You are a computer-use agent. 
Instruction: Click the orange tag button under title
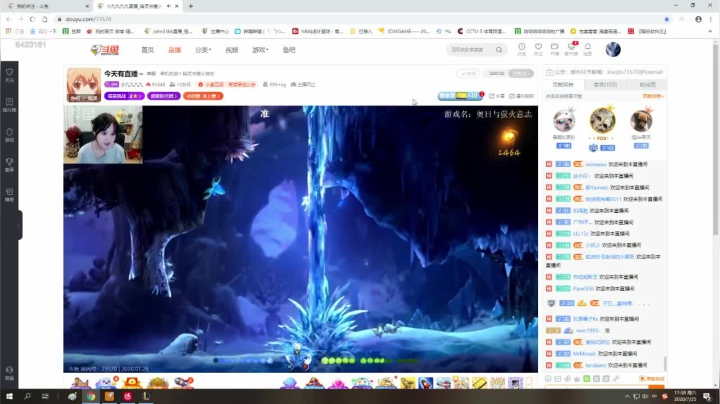point(203,96)
